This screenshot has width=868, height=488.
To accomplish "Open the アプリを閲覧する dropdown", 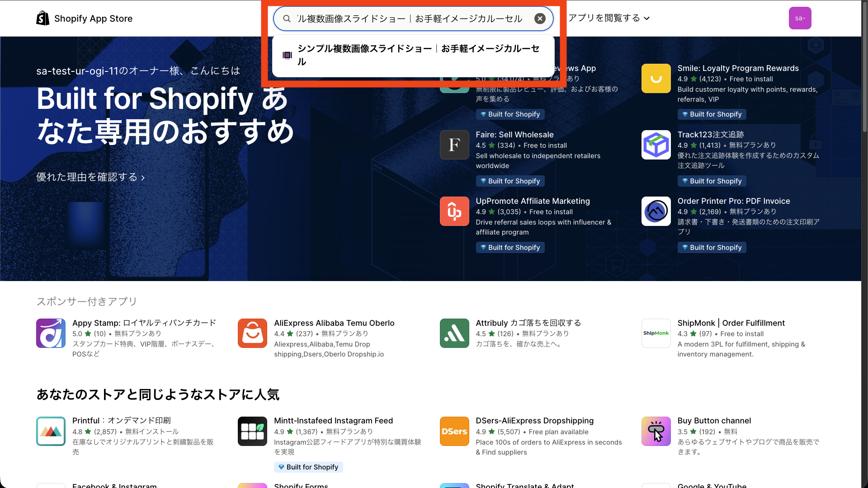I will pyautogui.click(x=608, y=18).
